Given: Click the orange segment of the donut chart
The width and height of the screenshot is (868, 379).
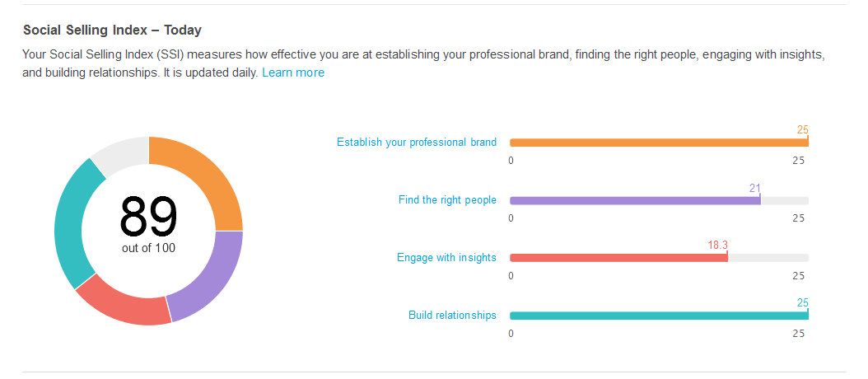Looking at the screenshot, I should [202, 177].
